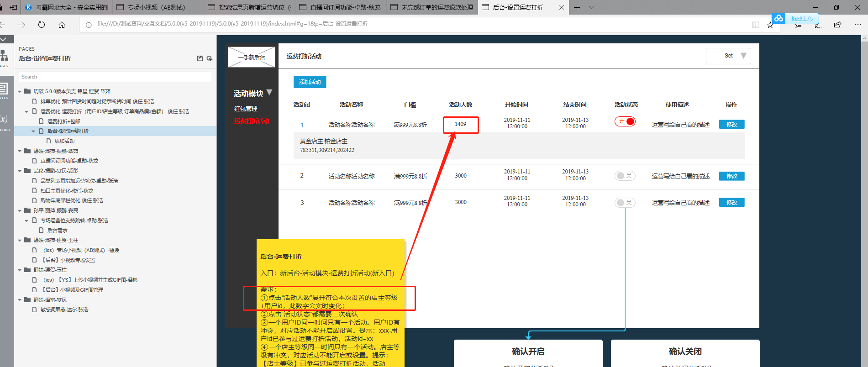Open page 品类列表页增加运营坑位
The width and height of the screenshot is (868, 367).
click(79, 181)
